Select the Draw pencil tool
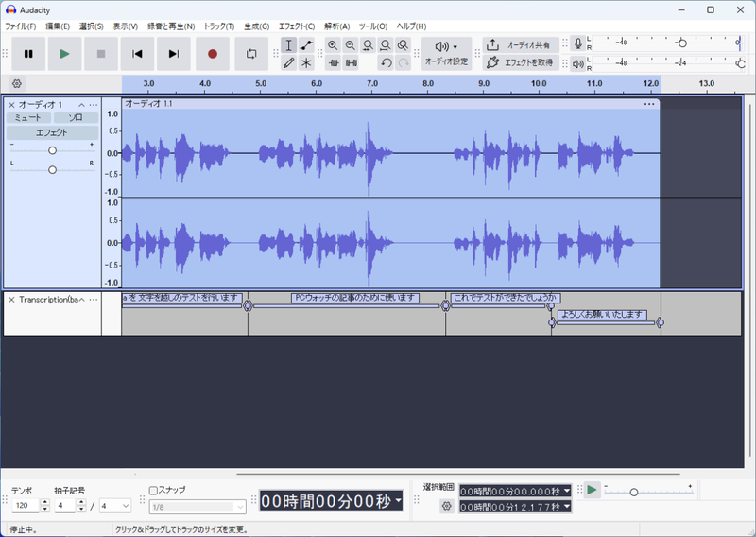Viewport: 756px width, 537px height. point(288,62)
